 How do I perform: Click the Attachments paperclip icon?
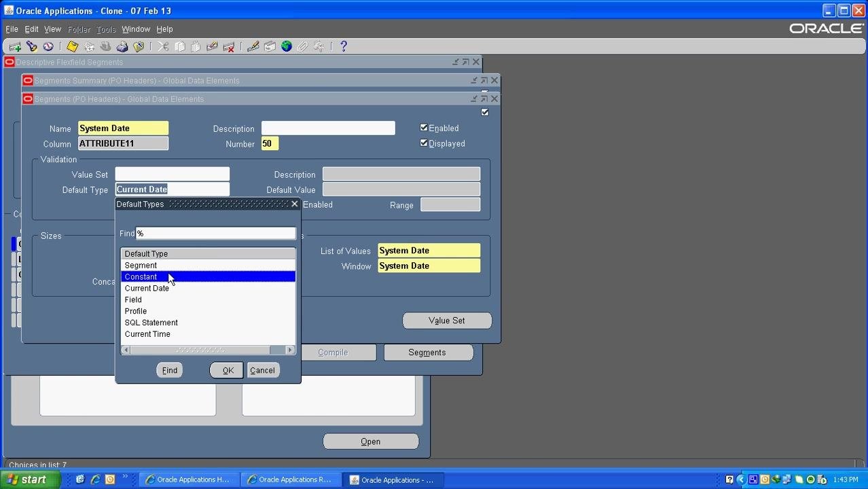point(303,47)
